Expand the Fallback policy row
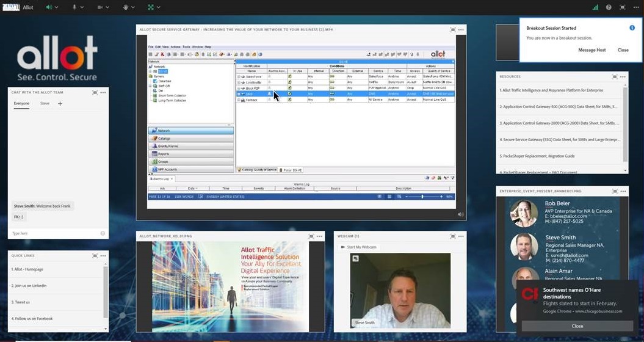This screenshot has height=342, width=644. 239,100
